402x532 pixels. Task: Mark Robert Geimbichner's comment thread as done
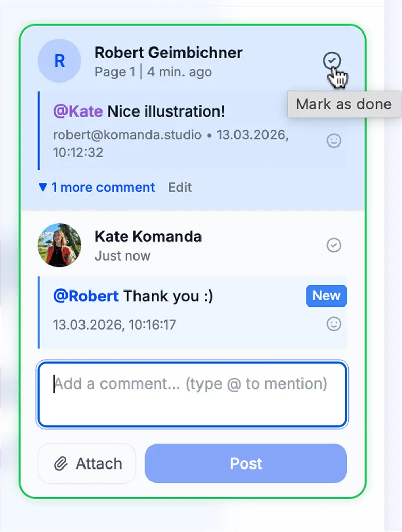(332, 61)
